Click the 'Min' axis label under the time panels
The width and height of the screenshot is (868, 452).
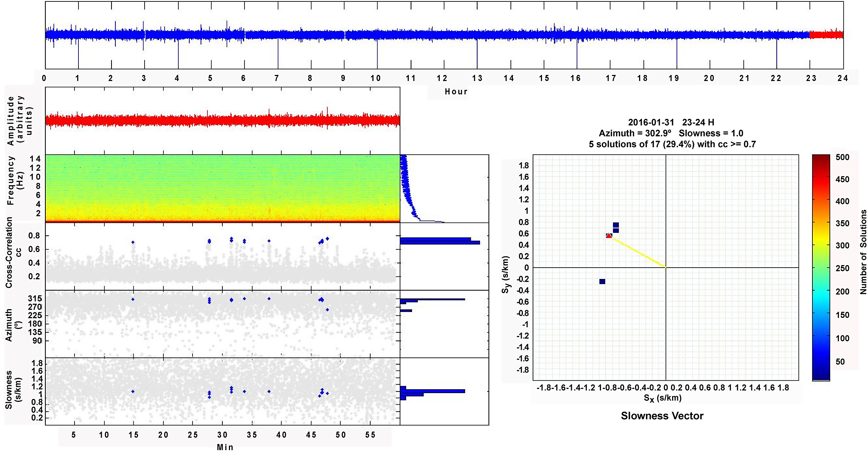pyautogui.click(x=225, y=447)
